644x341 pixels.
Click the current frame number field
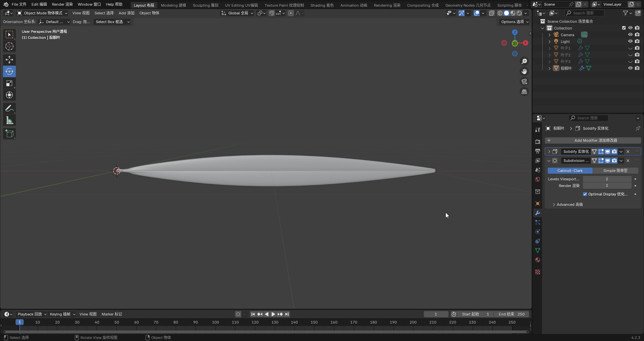point(436,314)
